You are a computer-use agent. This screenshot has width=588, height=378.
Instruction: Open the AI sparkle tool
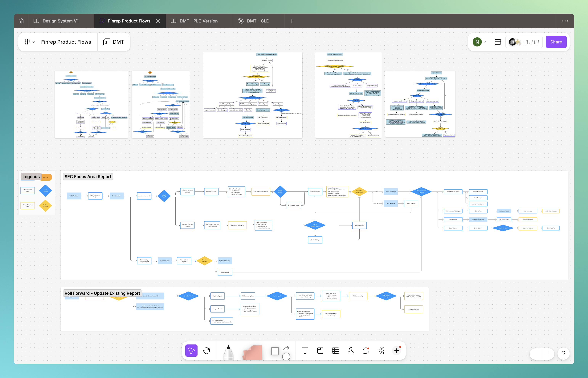pos(381,351)
